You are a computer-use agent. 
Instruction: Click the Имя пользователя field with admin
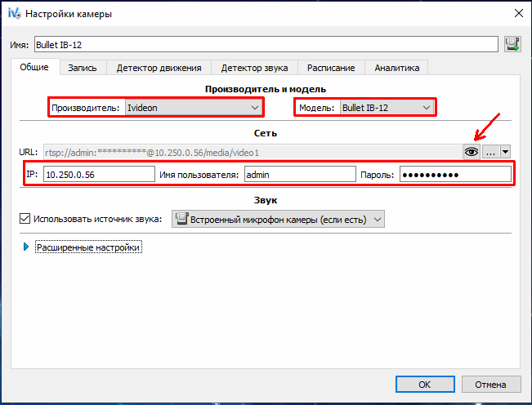[300, 174]
